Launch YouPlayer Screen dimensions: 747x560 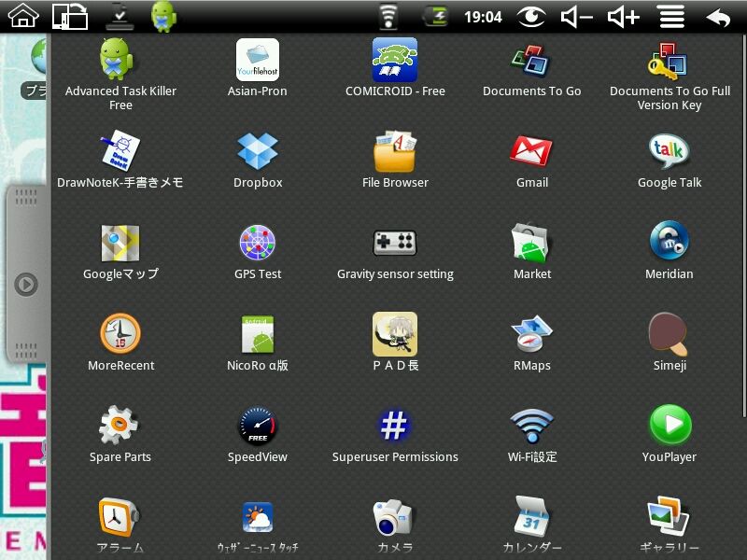669,434
